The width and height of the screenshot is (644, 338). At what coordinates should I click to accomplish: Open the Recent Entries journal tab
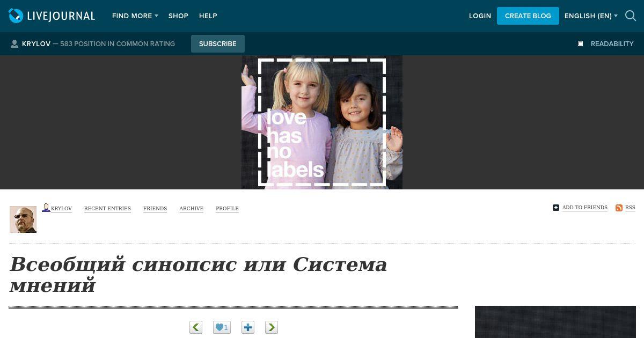107,208
